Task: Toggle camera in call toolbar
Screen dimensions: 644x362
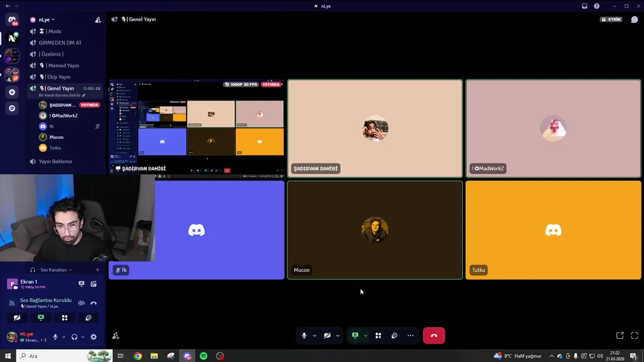Action: pos(327,335)
